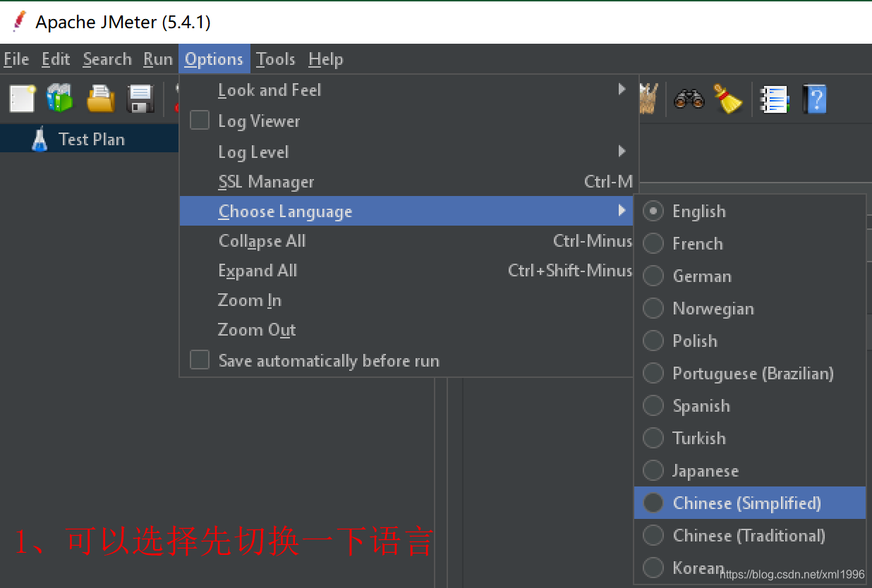
Task: Open the Templates icon in toolbar
Action: [60, 99]
